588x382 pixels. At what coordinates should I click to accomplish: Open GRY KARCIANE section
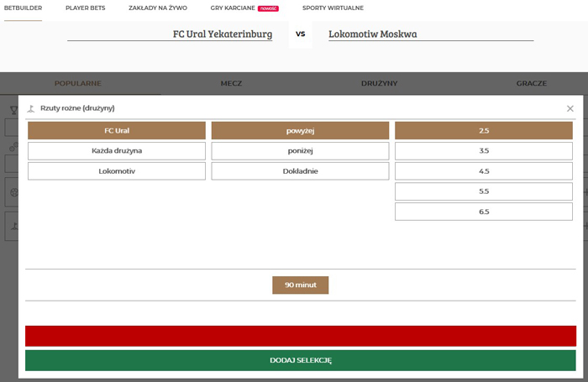[x=233, y=8]
